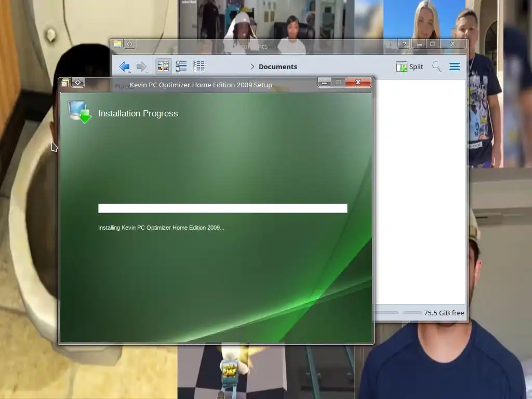532x399 pixels.
Task: Click the help question mark in Dolphin title bar
Action: [x=404, y=44]
